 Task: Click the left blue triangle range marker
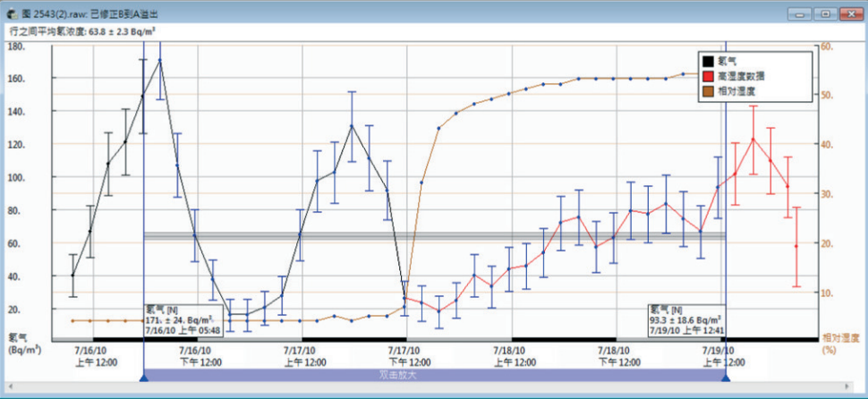[x=143, y=378]
